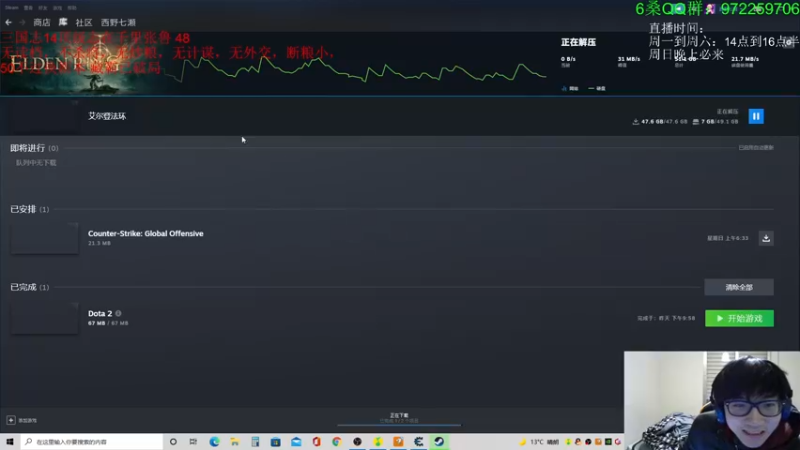Click the 清除全部 clear all button
800x450 pixels.
click(739, 287)
